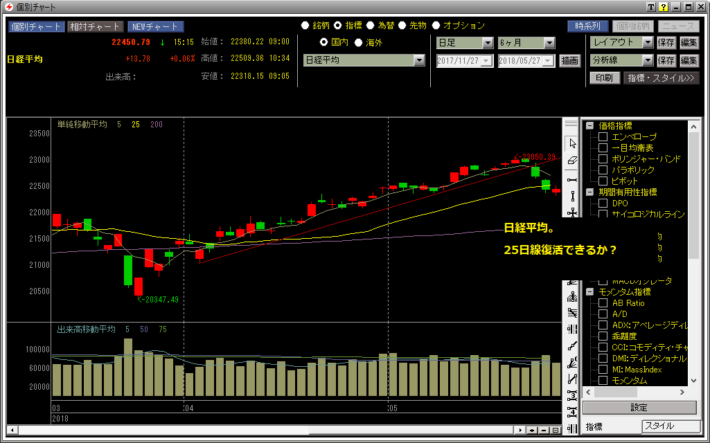
Task: Tick the ピボット checkbox
Action: click(603, 181)
